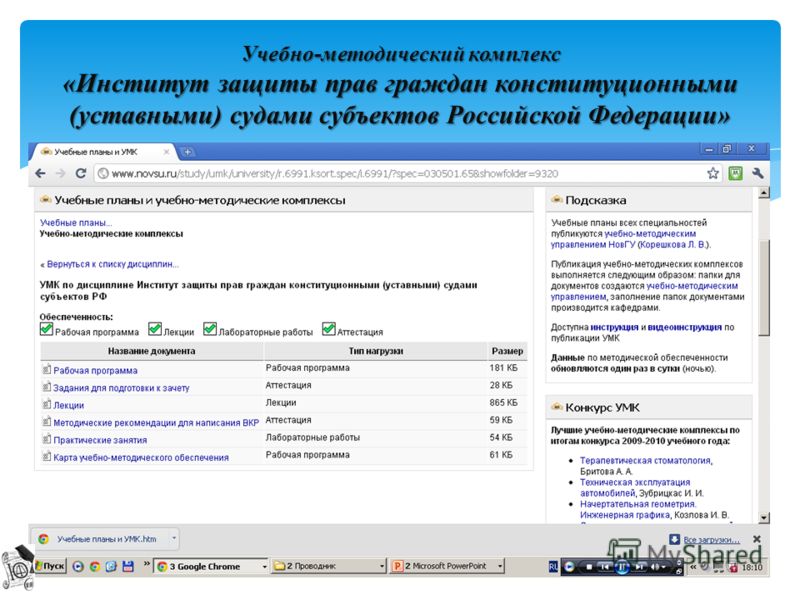
Task: Open a new tab with the plus button
Action: (x=187, y=152)
